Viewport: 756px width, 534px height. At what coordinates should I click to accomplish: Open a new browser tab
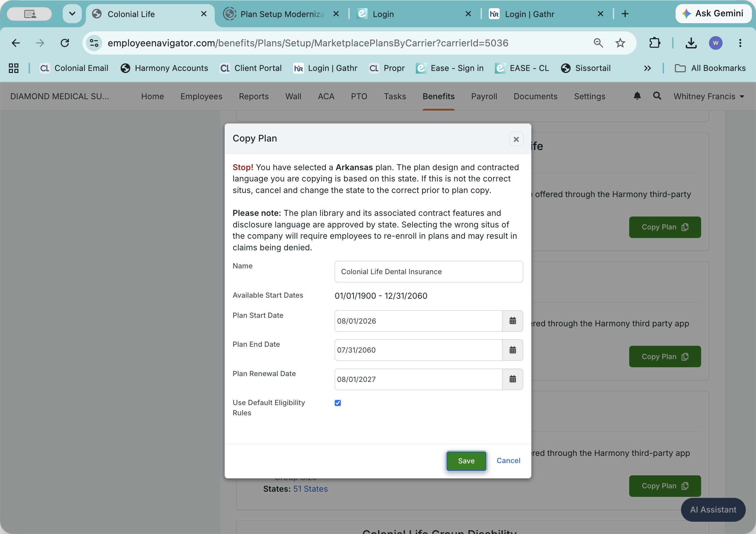tap(625, 14)
